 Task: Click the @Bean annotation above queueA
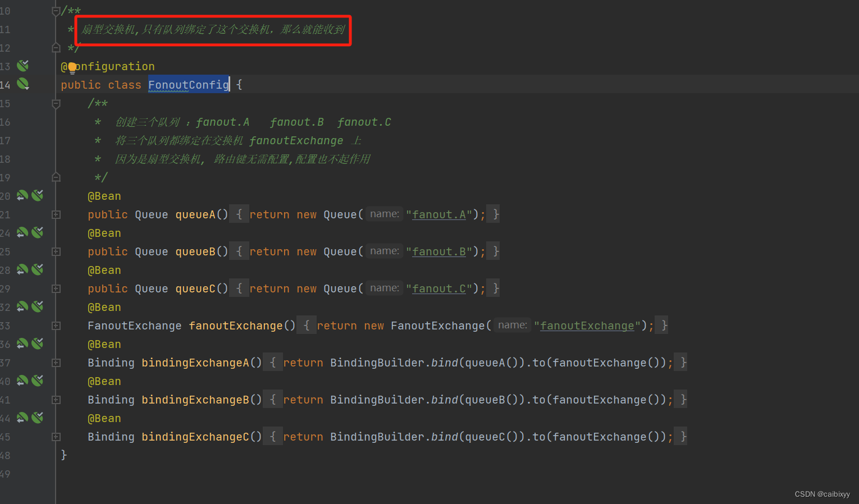click(x=104, y=196)
